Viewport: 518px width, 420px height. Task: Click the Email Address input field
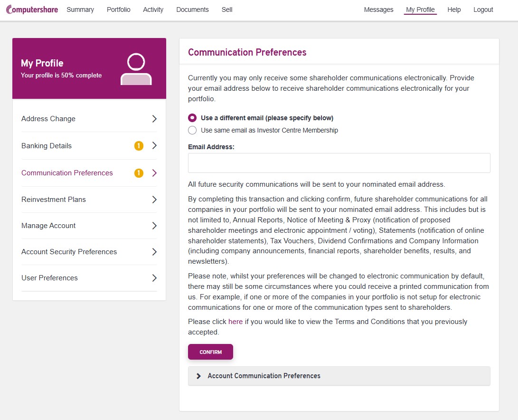(x=339, y=163)
